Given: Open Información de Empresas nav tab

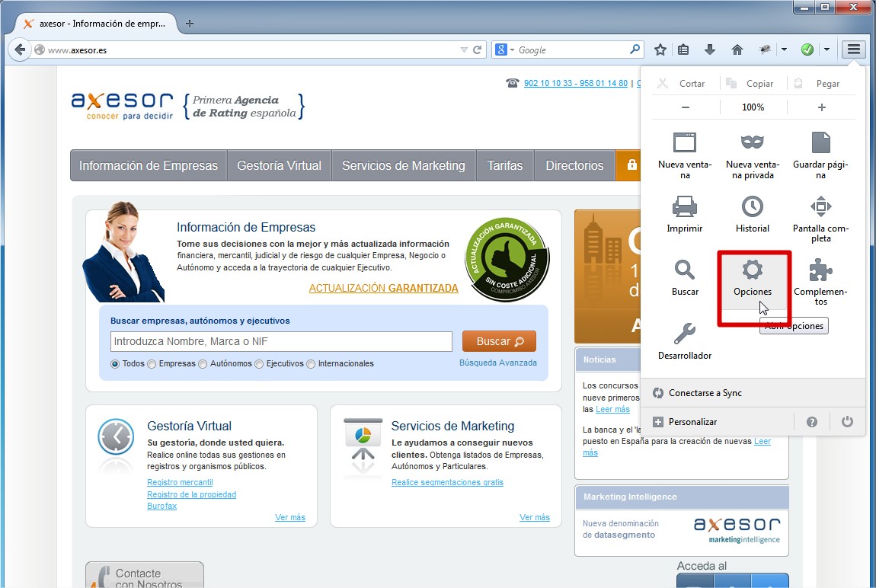Looking at the screenshot, I should [149, 165].
